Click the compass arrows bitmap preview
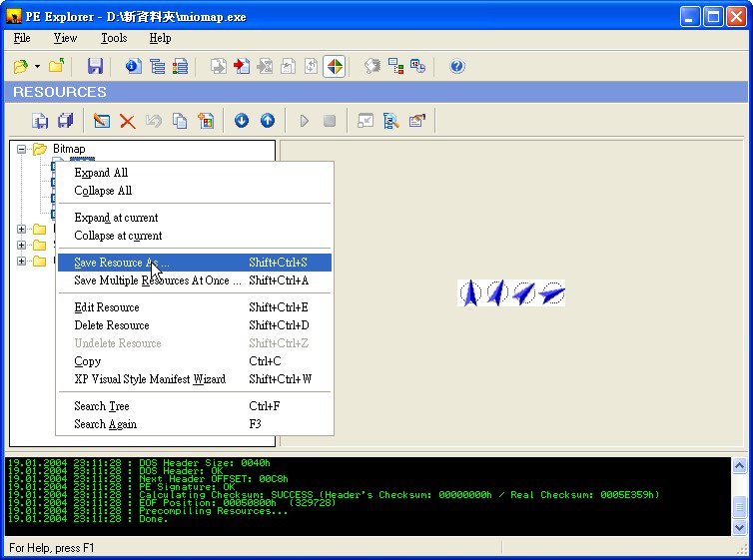This screenshot has width=753, height=560. (511, 292)
